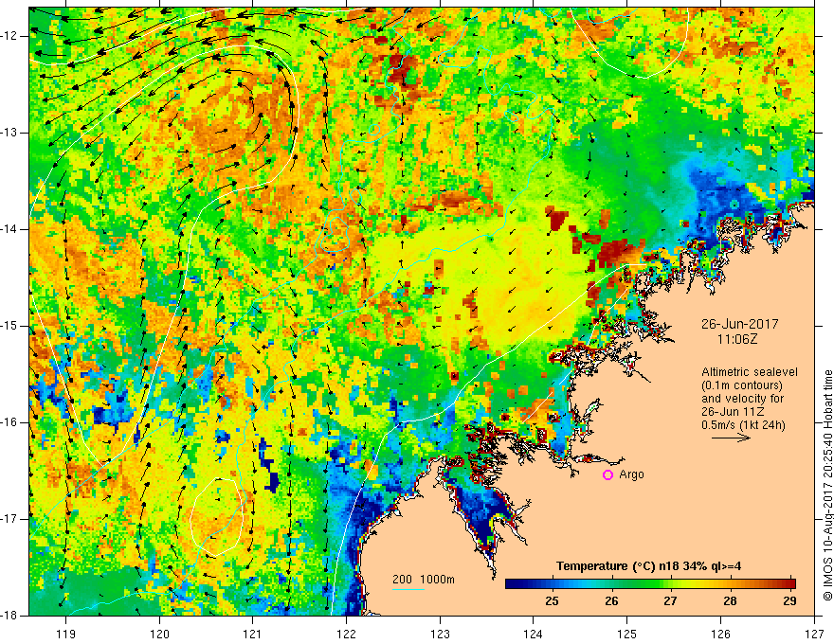Click the velocity scale reference arrow

point(732,438)
